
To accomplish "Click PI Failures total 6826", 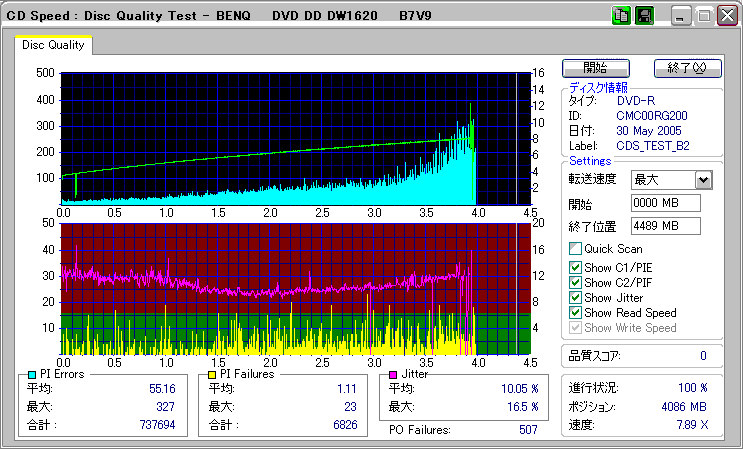I will pyautogui.click(x=345, y=425).
